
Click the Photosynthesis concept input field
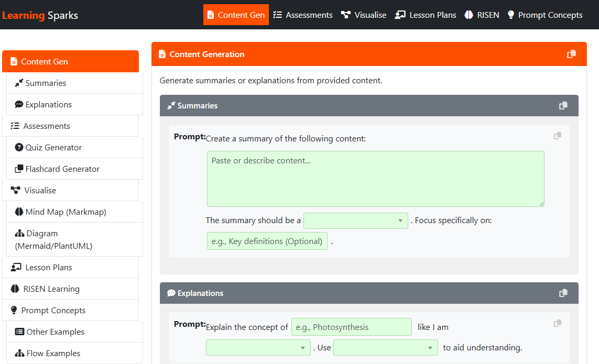(x=352, y=327)
